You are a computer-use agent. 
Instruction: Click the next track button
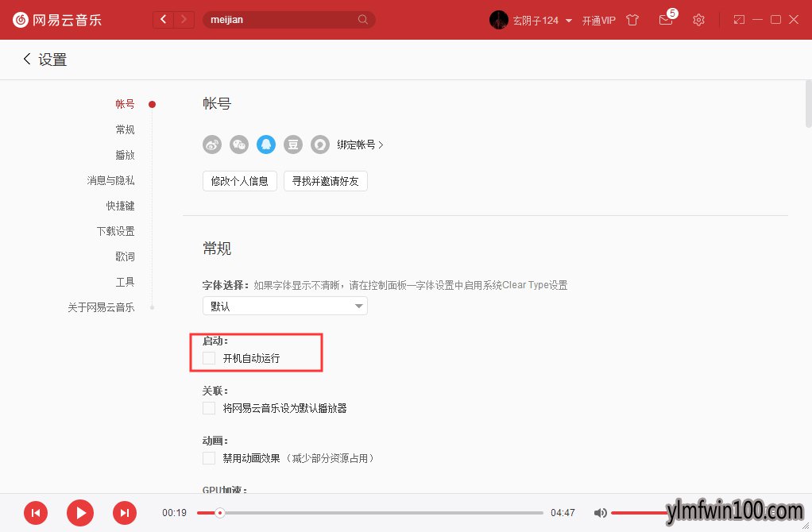click(x=125, y=513)
